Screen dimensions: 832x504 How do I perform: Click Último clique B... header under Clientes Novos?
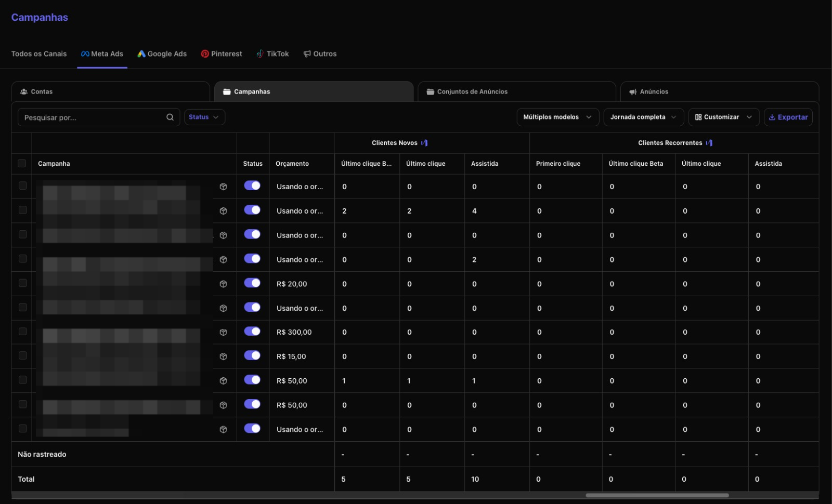366,164
